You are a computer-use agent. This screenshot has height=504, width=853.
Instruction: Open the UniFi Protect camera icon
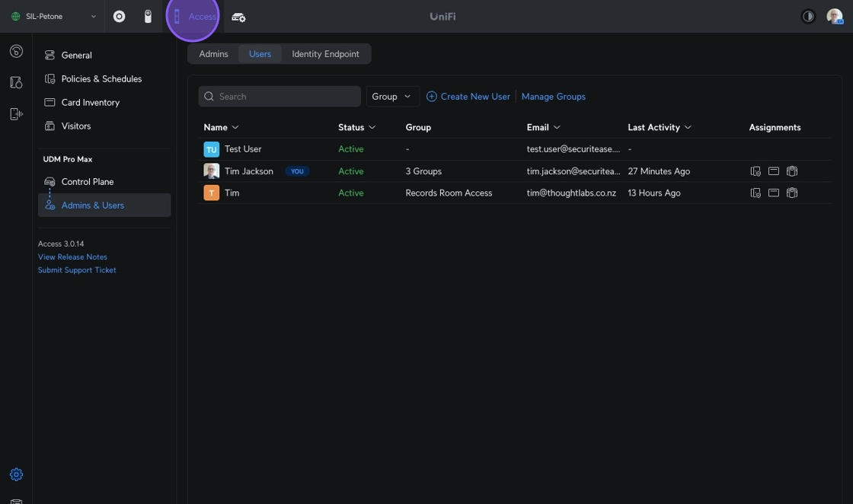148,16
